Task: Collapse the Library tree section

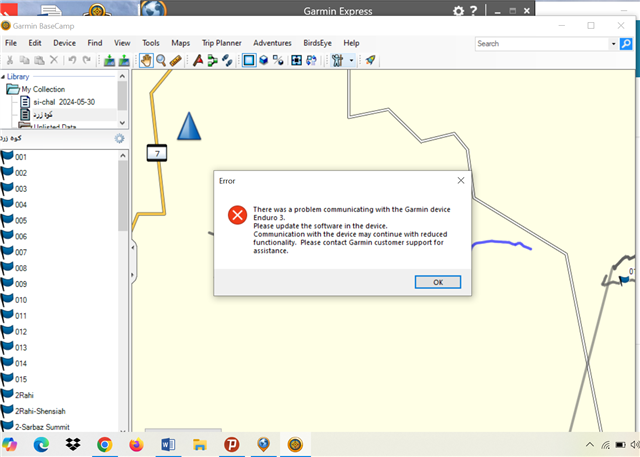Action: coord(6,76)
